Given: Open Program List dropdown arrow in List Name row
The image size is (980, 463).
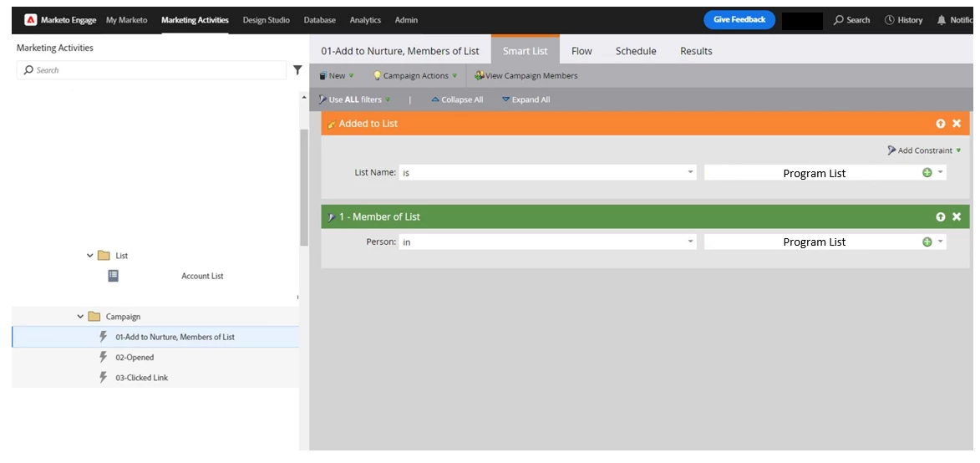Looking at the screenshot, I should click(x=940, y=172).
